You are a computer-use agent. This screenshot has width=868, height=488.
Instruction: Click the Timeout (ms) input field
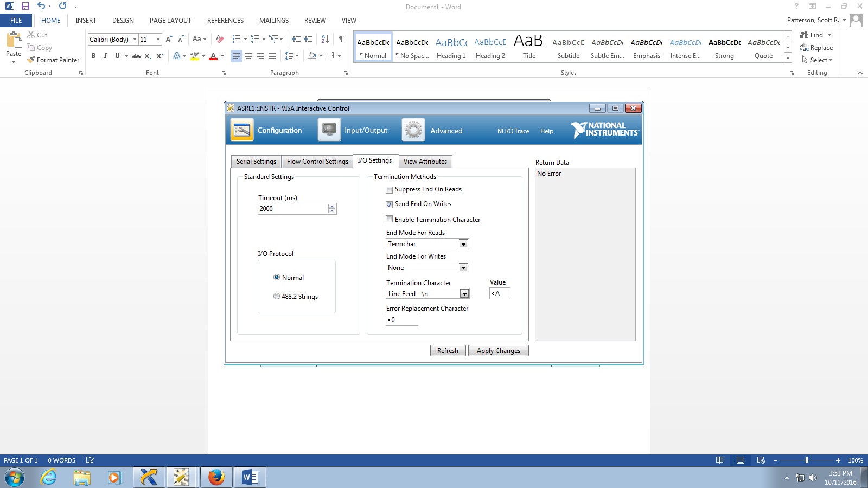point(293,209)
